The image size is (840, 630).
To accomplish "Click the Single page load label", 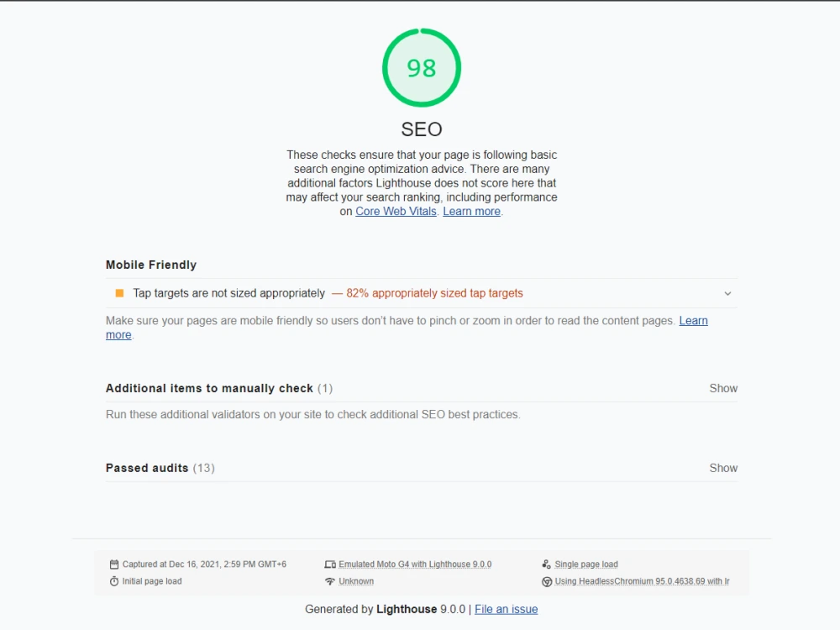I will (586, 564).
